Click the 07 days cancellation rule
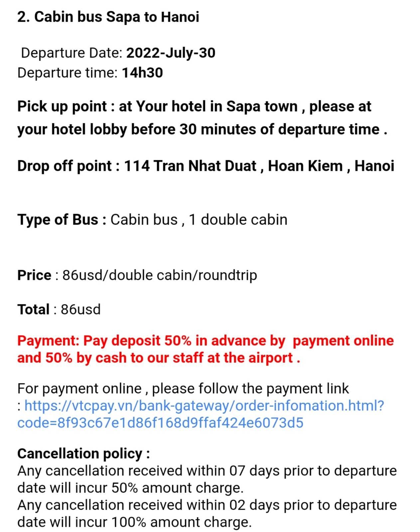The width and height of the screenshot is (420, 532). [x=207, y=479]
